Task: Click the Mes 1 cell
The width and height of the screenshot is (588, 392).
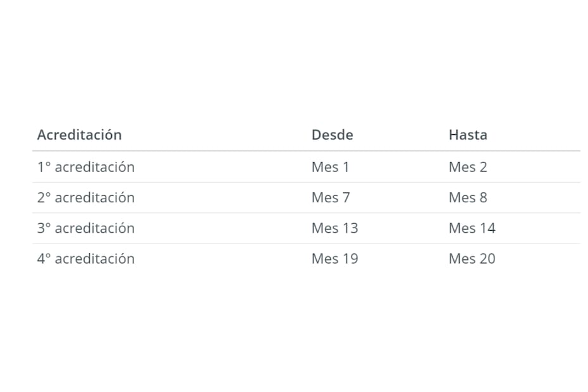Action: (331, 167)
